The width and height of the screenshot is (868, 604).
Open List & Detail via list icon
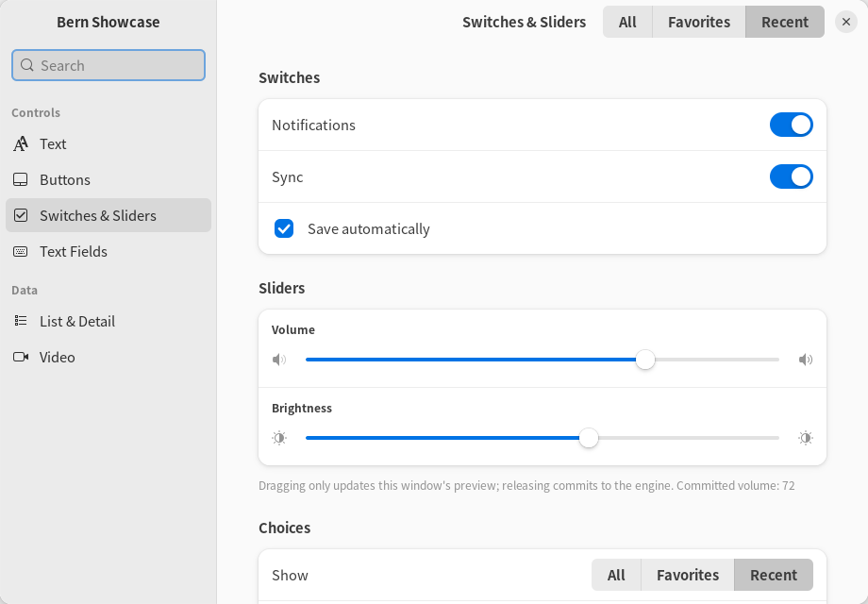(21, 321)
